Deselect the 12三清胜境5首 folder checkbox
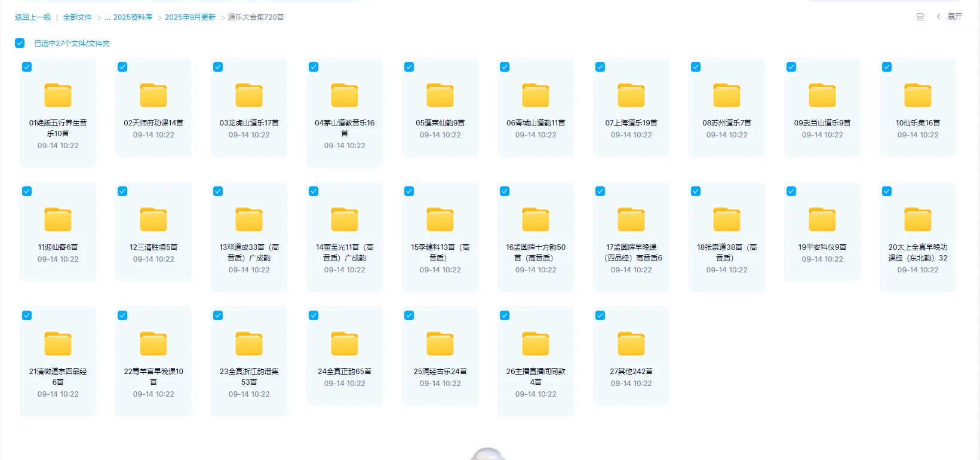Viewport: 980px width, 460px height. click(122, 191)
